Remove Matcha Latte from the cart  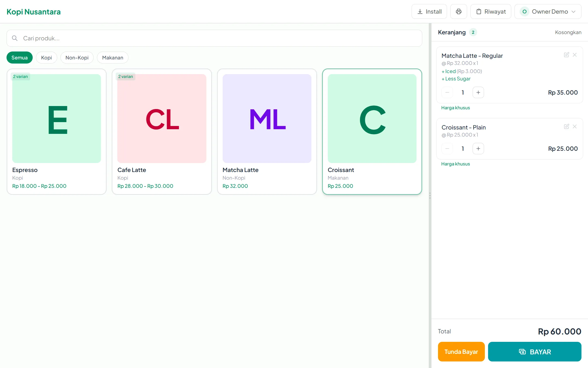click(x=575, y=55)
